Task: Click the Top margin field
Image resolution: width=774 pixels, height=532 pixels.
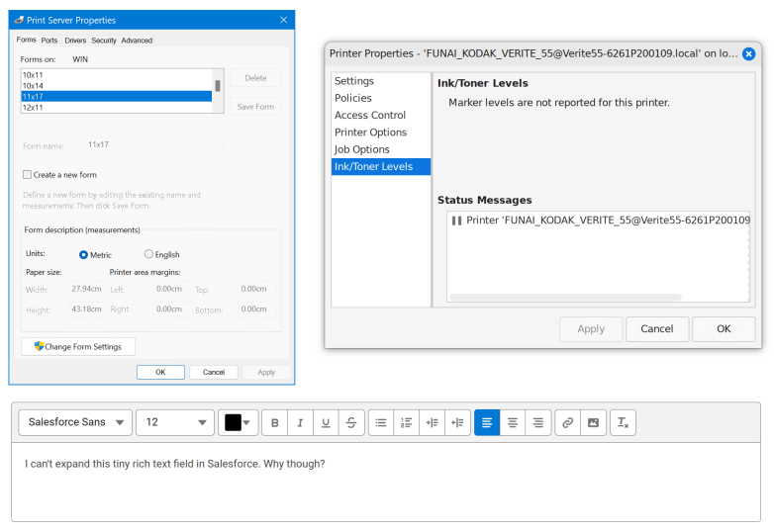Action: [256, 289]
